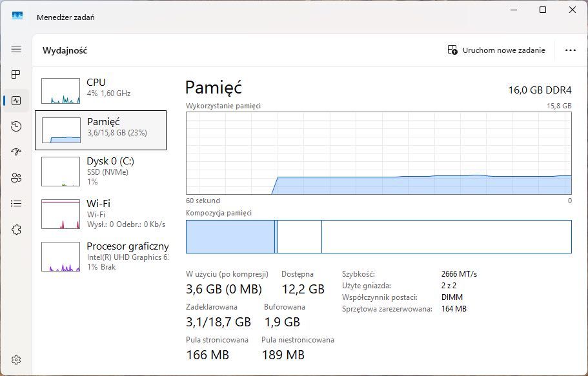This screenshot has height=376, width=588.
Task: Minimize the Menedżer zadań window
Action: [514, 10]
